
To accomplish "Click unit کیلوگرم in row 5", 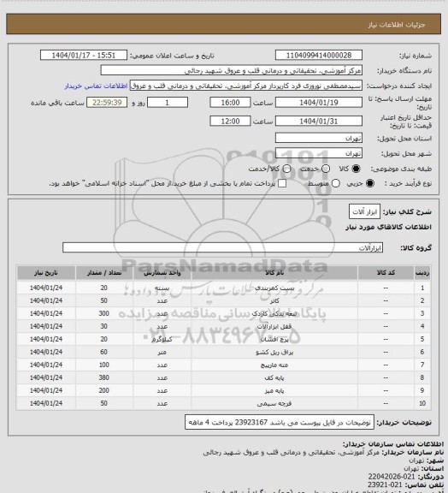I will click(162, 339).
